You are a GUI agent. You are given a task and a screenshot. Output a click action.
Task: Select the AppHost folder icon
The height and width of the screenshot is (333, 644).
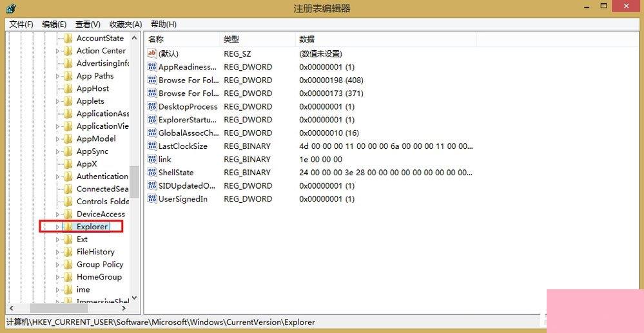(x=68, y=89)
